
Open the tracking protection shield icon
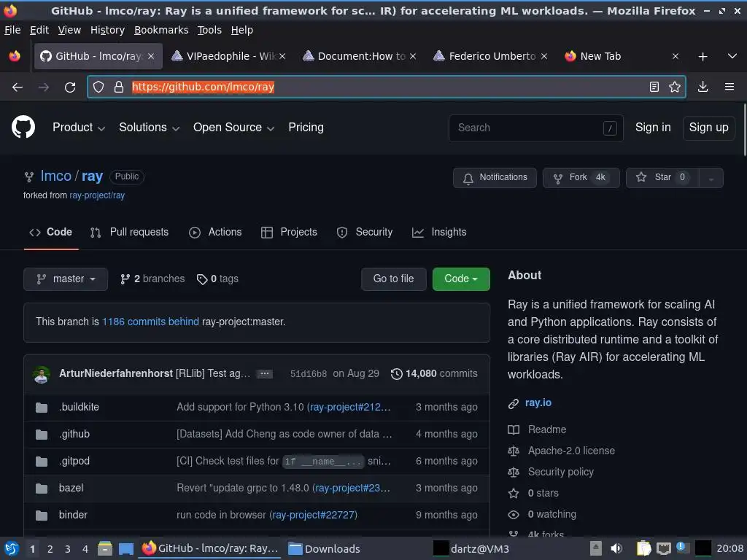[98, 87]
